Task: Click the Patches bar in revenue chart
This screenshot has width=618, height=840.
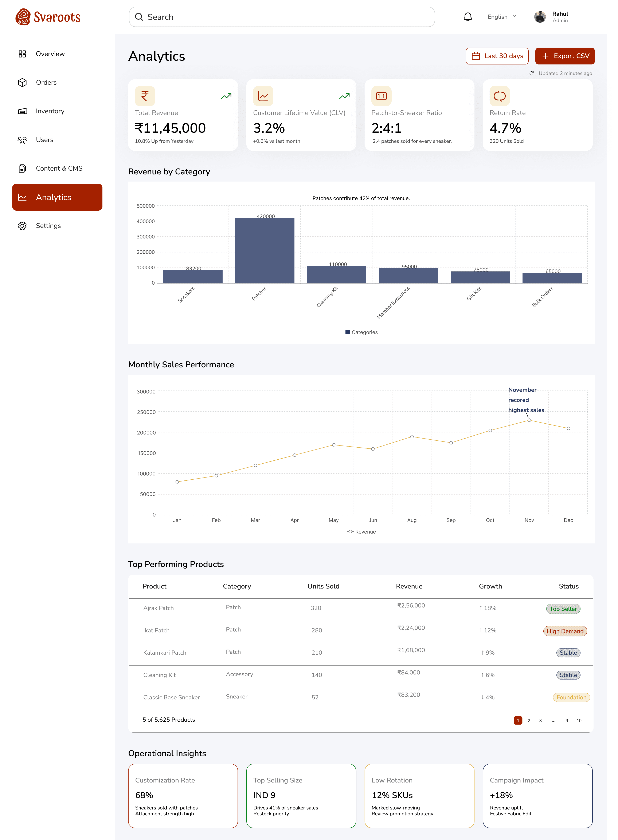Action: (x=265, y=250)
